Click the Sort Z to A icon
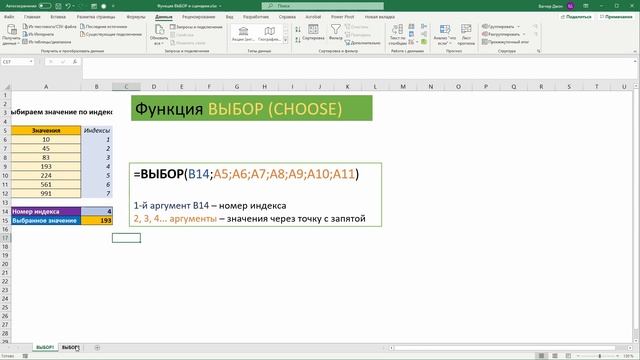Screen dimensions: 640x360 [x=298, y=40]
